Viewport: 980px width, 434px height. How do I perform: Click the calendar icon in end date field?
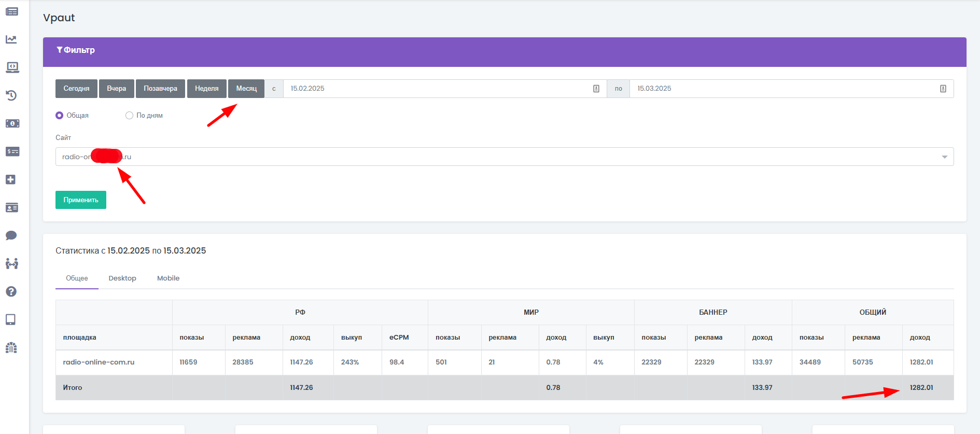[943, 89]
